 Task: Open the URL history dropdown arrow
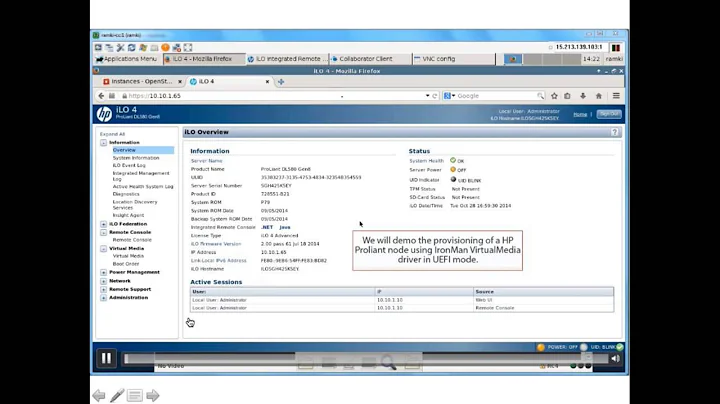[428, 95]
